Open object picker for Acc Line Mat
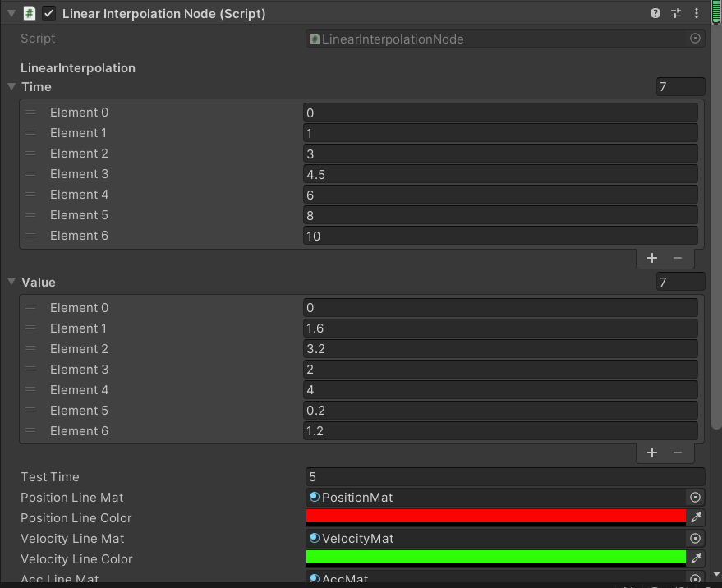 pos(695,578)
